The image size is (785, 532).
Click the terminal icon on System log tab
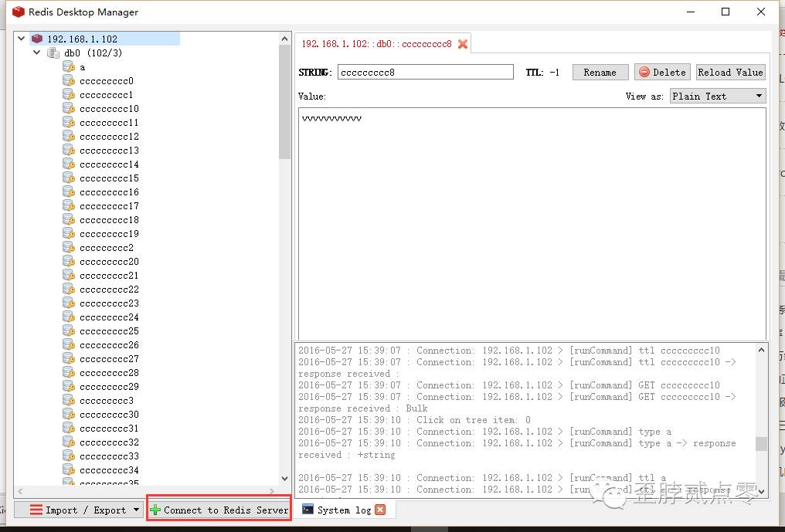click(308, 510)
